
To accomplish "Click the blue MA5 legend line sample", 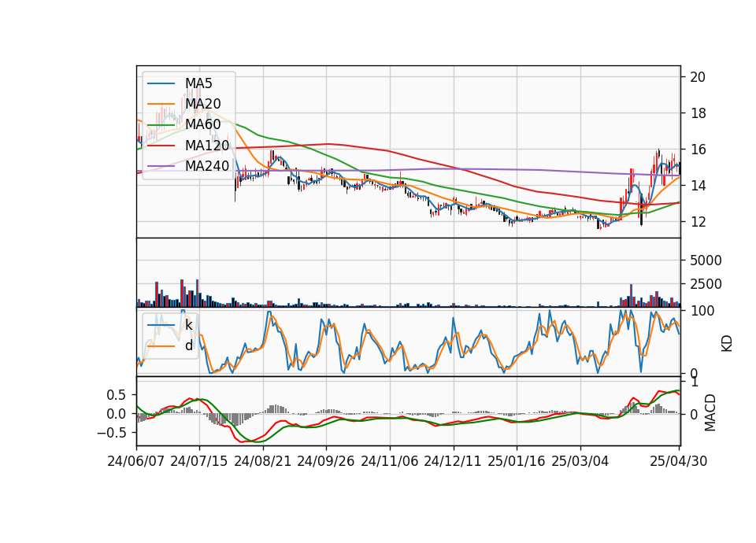I will pyautogui.click(x=161, y=83).
